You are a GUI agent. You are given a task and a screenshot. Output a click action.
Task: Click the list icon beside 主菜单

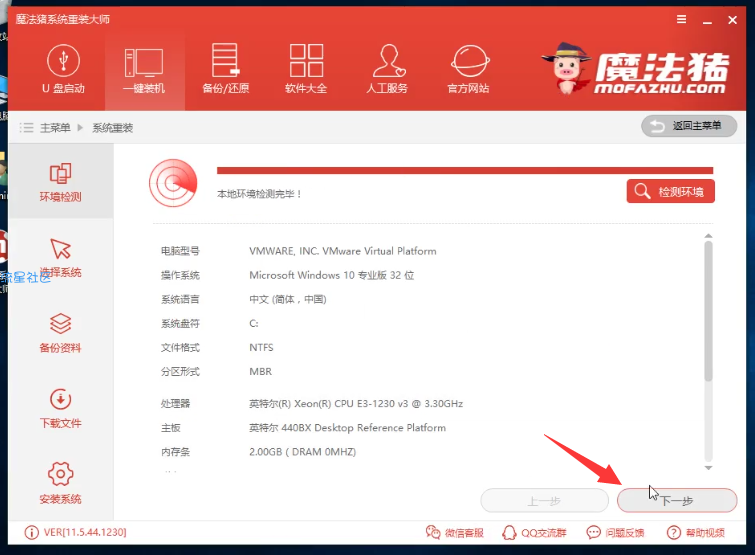[26, 128]
